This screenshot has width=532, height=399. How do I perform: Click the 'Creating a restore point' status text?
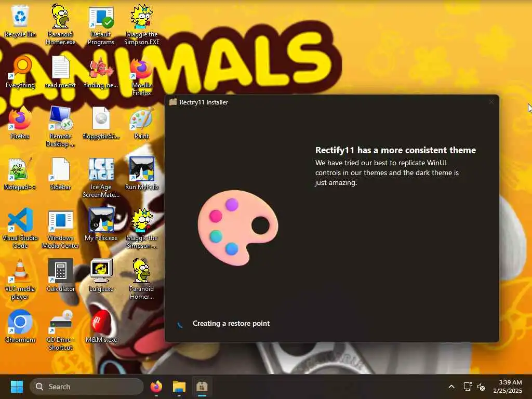point(231,323)
